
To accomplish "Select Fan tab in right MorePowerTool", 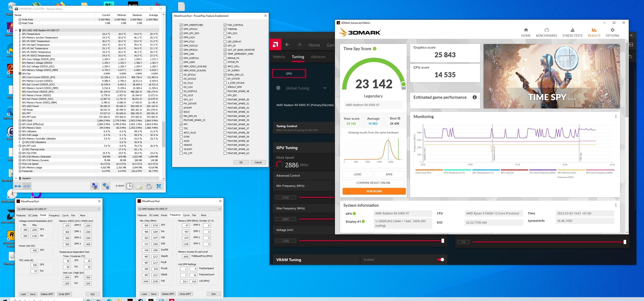I will point(194,215).
